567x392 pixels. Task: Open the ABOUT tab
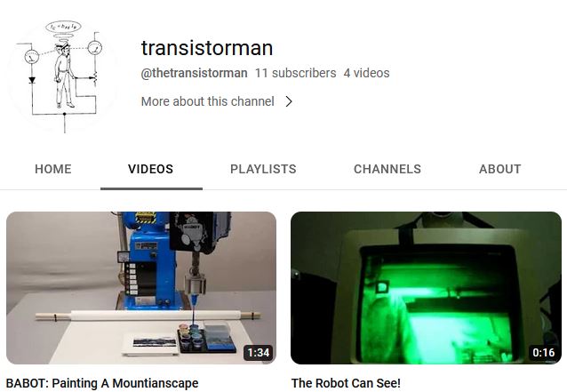click(x=500, y=169)
